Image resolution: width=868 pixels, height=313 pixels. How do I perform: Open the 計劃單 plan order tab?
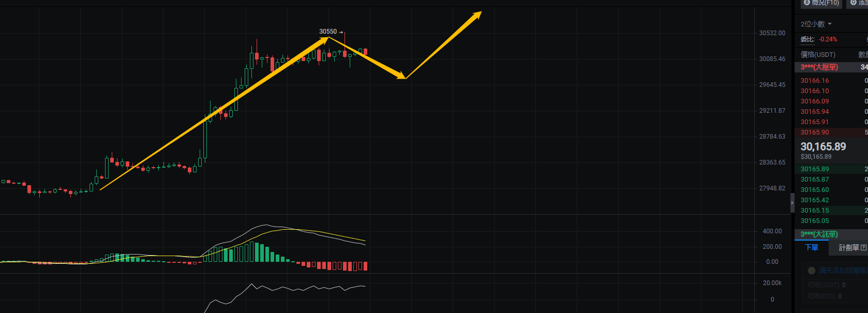click(849, 248)
